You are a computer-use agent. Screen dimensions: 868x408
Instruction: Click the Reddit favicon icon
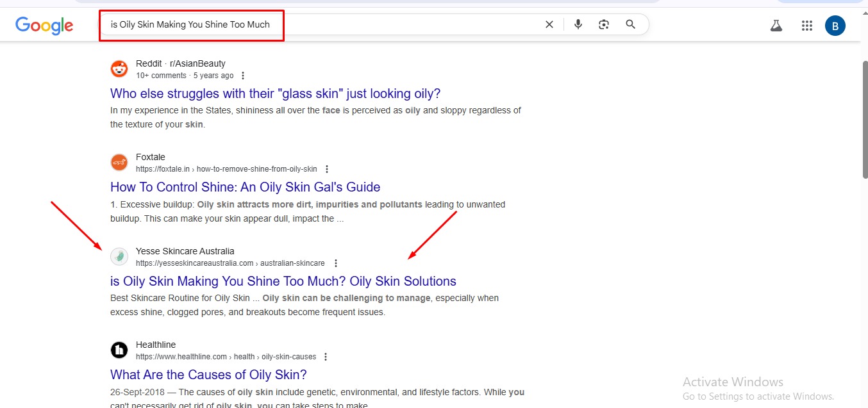pyautogui.click(x=119, y=69)
